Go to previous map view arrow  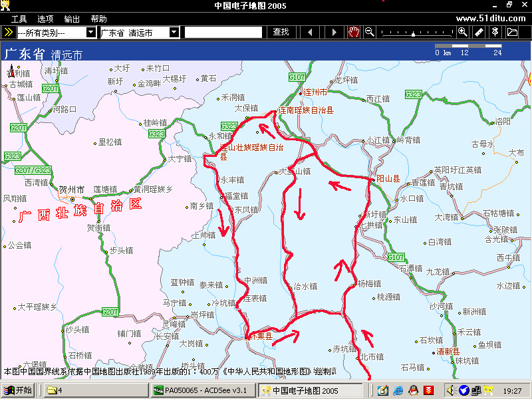pos(310,32)
